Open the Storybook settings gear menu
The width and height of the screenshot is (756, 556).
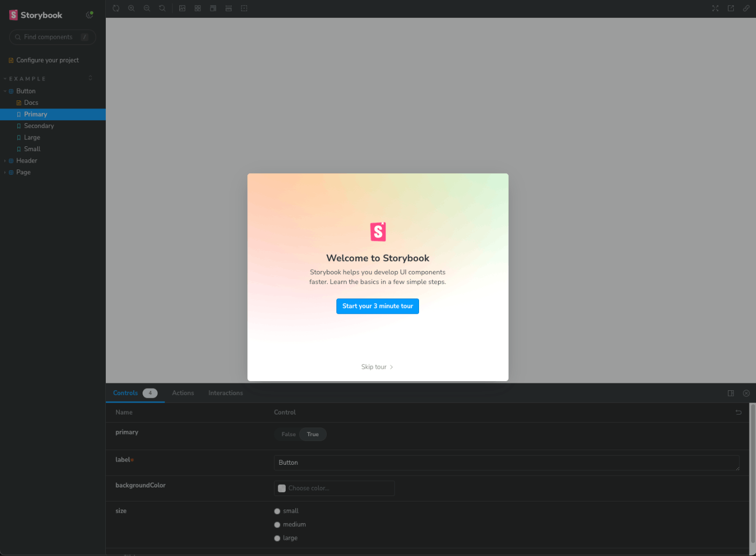[90, 15]
